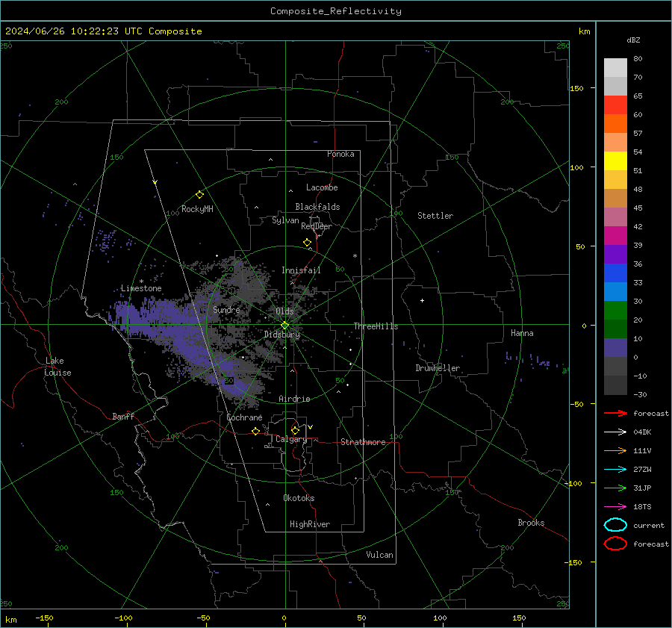Click the current legend label
The height and width of the screenshot is (628, 672).
649,526
